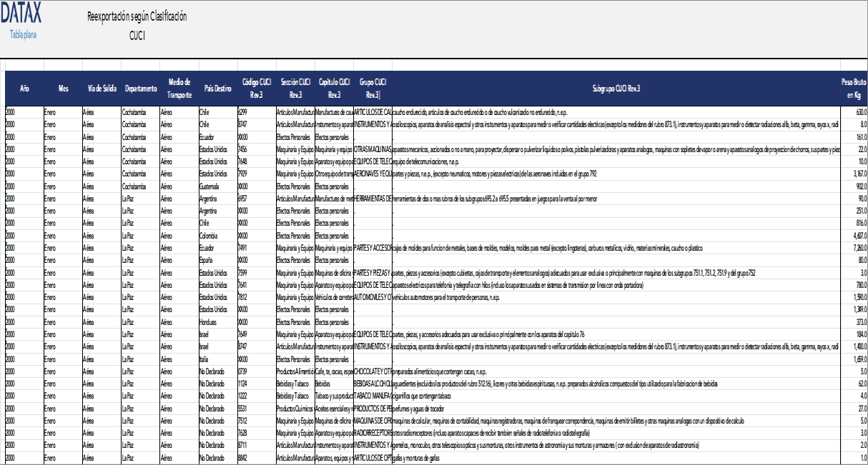Sort by the "Año" column header
Image resolution: width=868 pixels, height=465 pixels.
(26, 88)
